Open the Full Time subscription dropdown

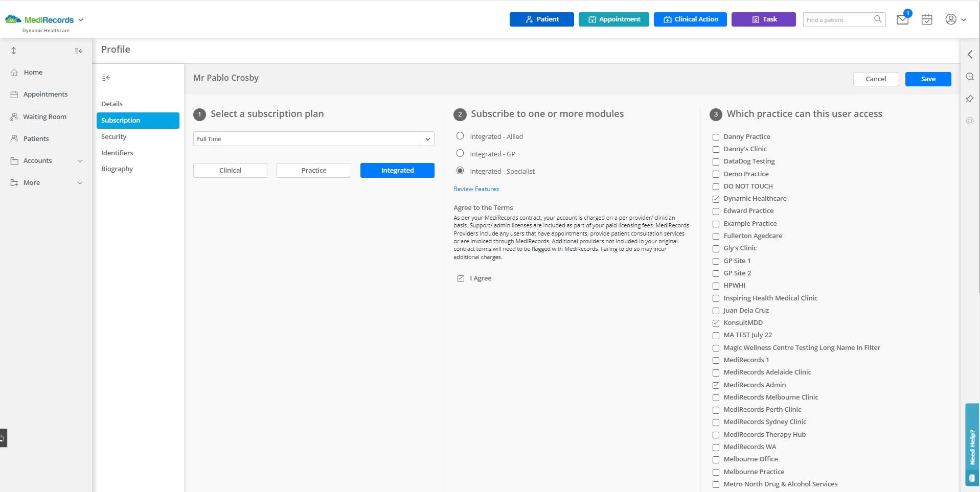click(x=313, y=139)
